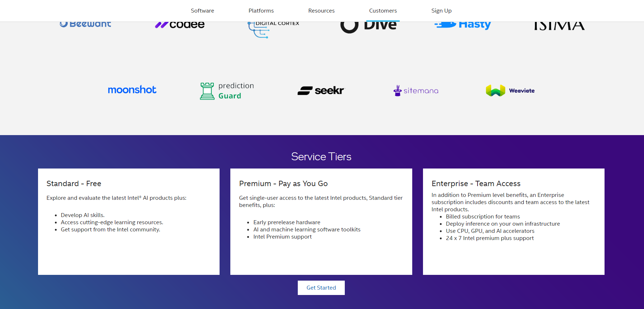Go to the Sign Up nav link
Viewport: 644px width, 309px height.
pyautogui.click(x=441, y=11)
